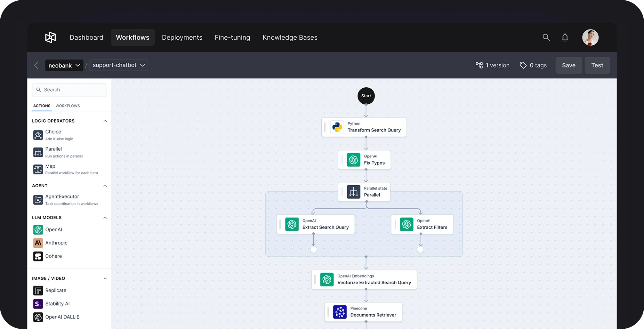Collapse the Image / Video section

pyautogui.click(x=105, y=278)
